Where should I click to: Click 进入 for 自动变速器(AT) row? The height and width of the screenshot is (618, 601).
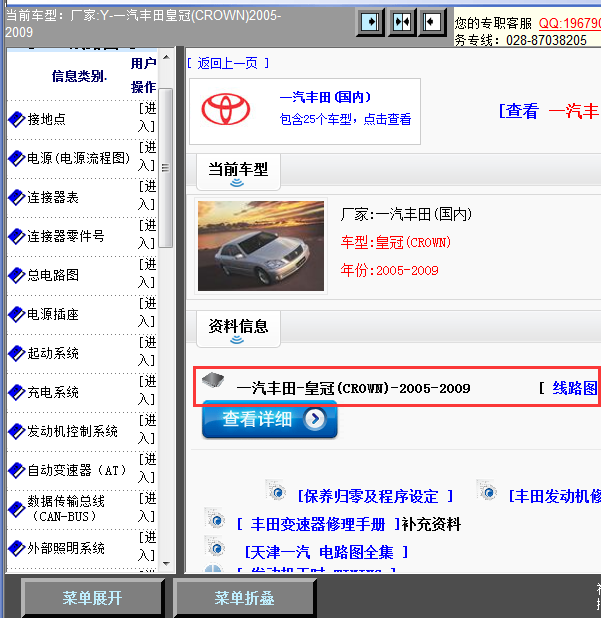pos(147,469)
